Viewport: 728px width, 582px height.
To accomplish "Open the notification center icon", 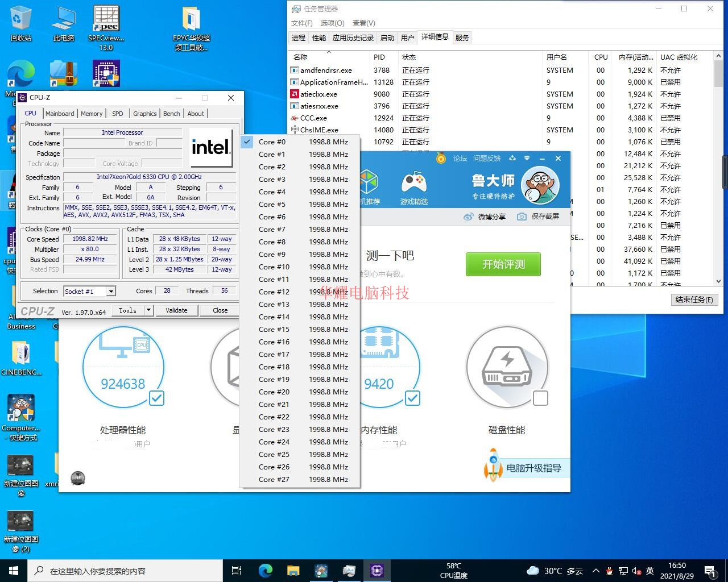I will click(x=710, y=571).
